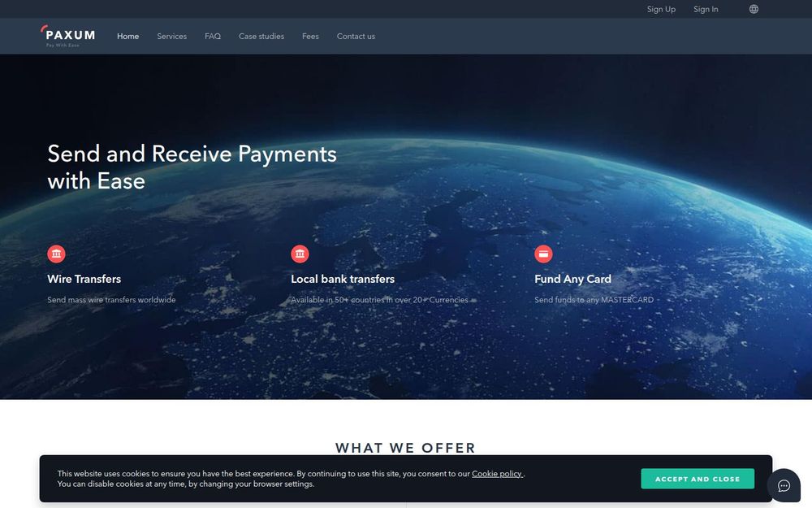Select the Wire Transfers heading
The width and height of the screenshot is (812, 508).
click(84, 279)
